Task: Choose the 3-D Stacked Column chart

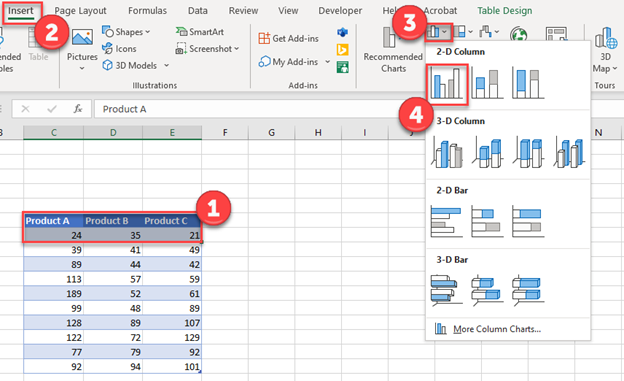Action: tap(488, 152)
